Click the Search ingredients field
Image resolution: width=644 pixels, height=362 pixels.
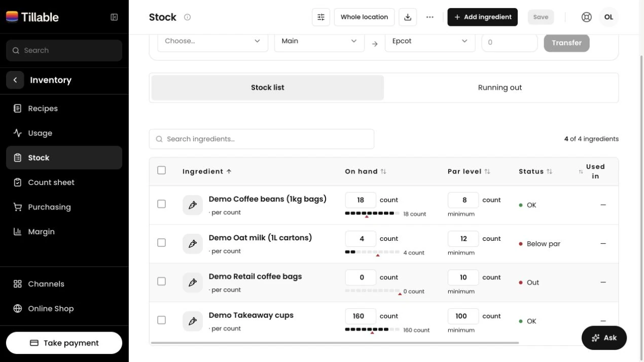pyautogui.click(x=262, y=139)
